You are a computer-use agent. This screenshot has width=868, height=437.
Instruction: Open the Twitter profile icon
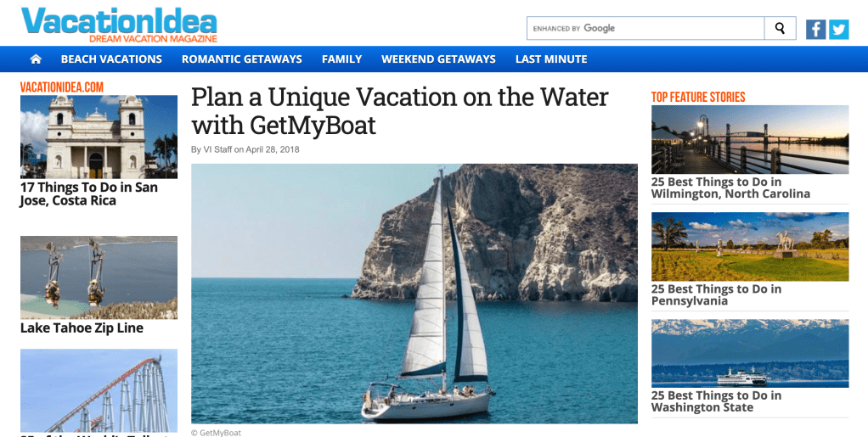point(839,29)
